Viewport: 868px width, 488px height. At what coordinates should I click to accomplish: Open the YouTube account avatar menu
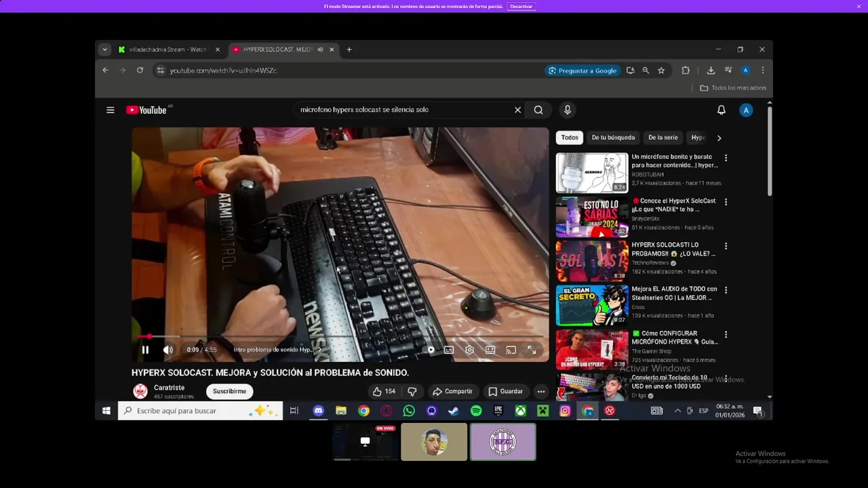(746, 110)
